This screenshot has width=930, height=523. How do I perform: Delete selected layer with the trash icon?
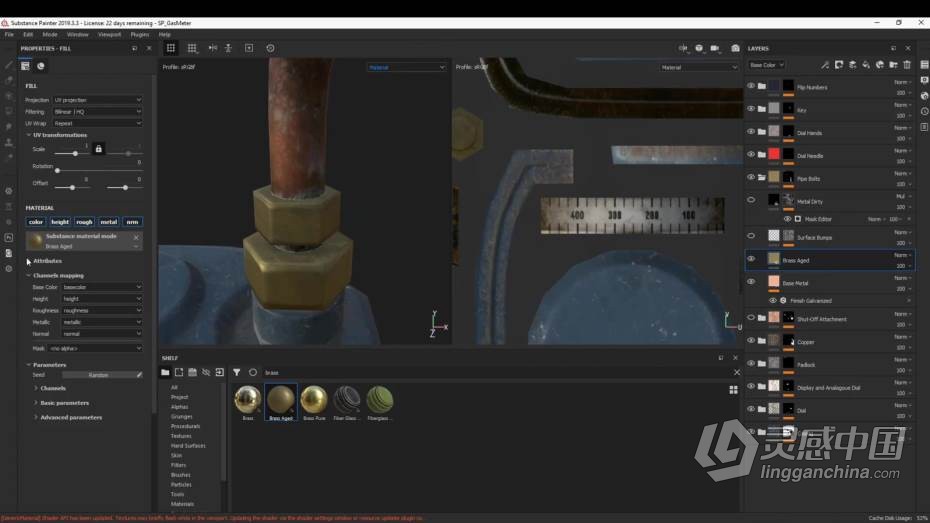(x=907, y=65)
